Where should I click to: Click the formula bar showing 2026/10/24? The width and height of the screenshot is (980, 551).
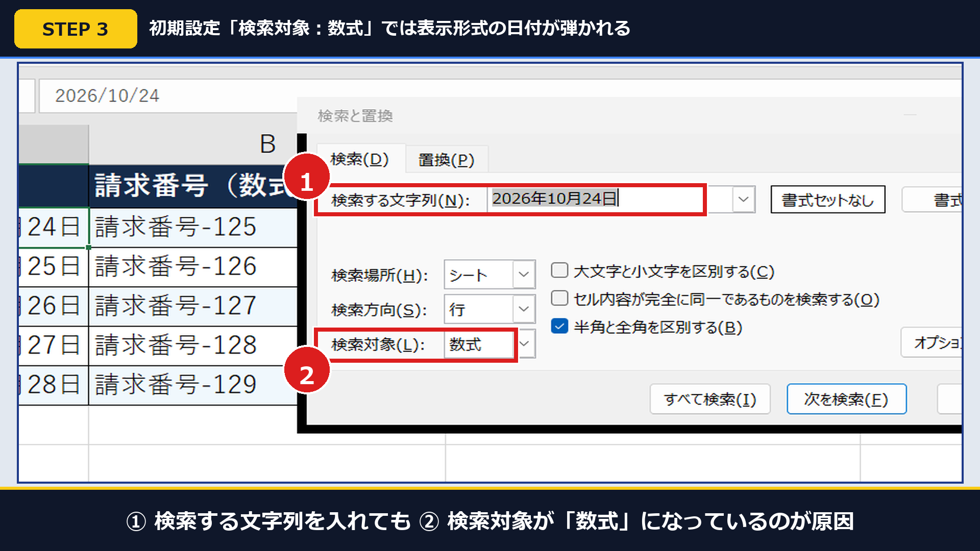pos(168,96)
